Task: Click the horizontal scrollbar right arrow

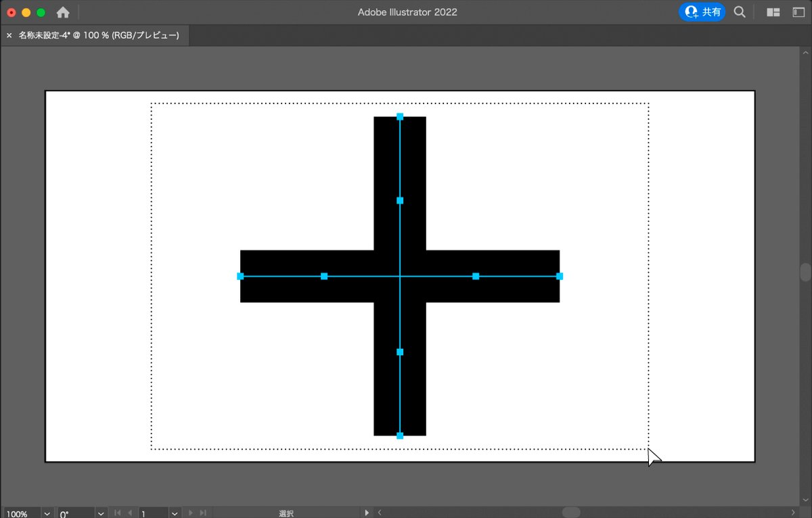Action: 793,513
